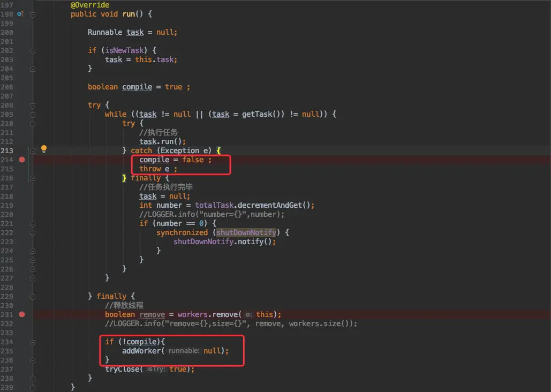Fold the while loop at line 209
Viewport: 551px width, 392px height.
coord(33,115)
